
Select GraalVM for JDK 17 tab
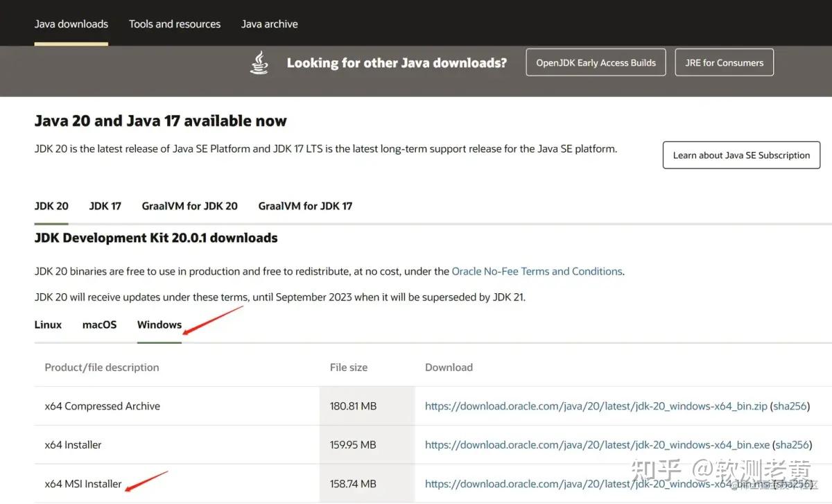pos(305,206)
